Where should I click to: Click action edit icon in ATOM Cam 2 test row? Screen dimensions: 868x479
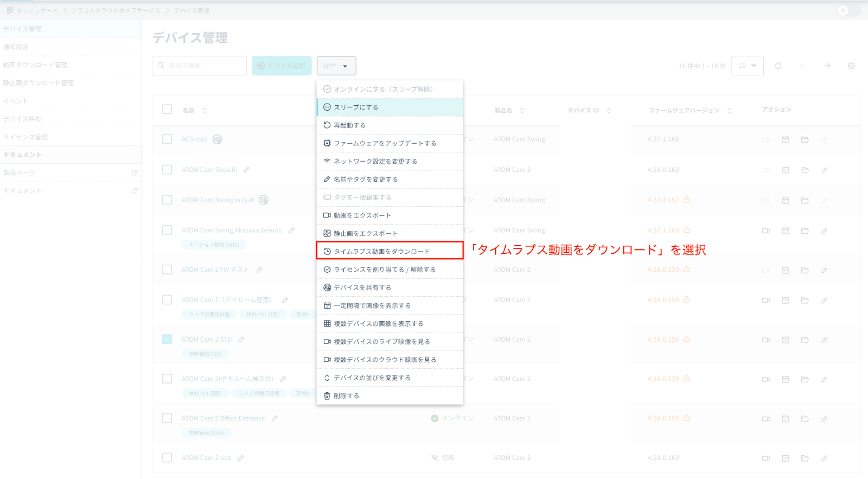(824, 458)
